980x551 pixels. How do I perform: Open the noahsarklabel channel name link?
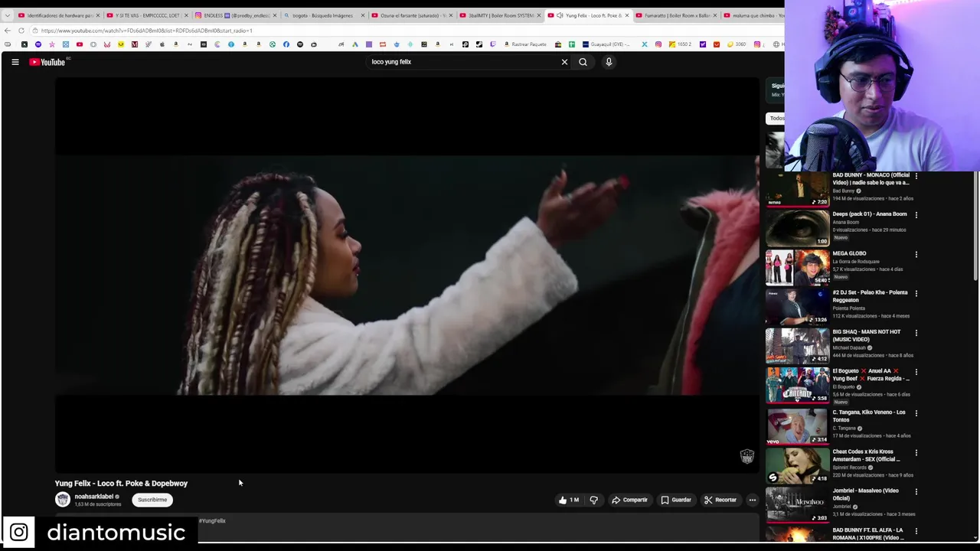click(93, 497)
